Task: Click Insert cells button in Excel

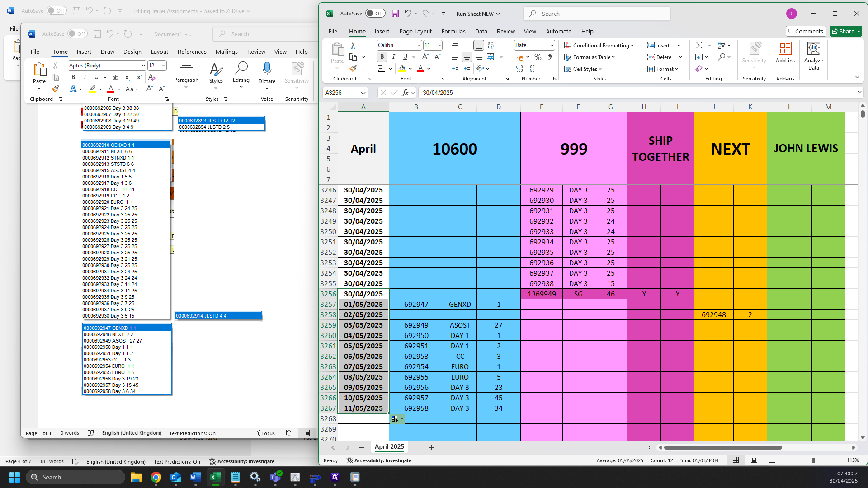Action: 659,45
